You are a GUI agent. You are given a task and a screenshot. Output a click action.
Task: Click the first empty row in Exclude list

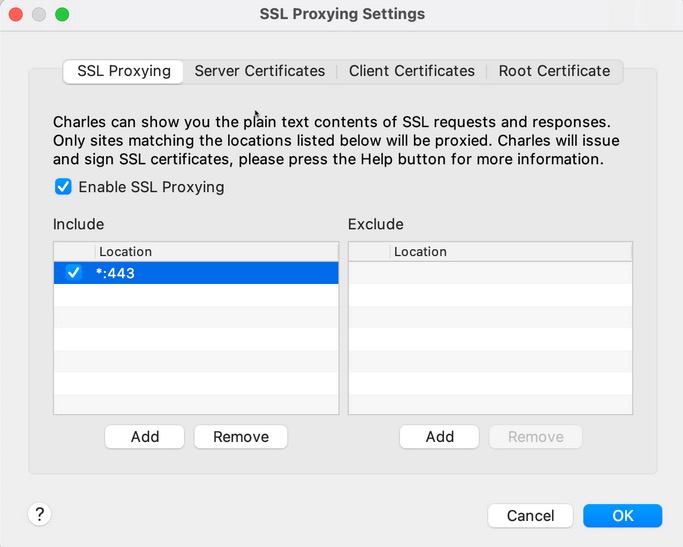point(490,273)
